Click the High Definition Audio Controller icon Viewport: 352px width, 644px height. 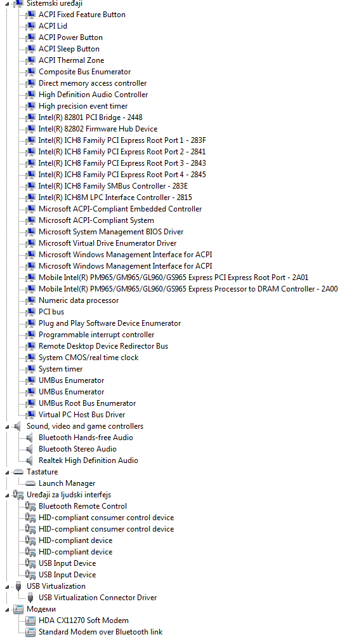point(30,95)
